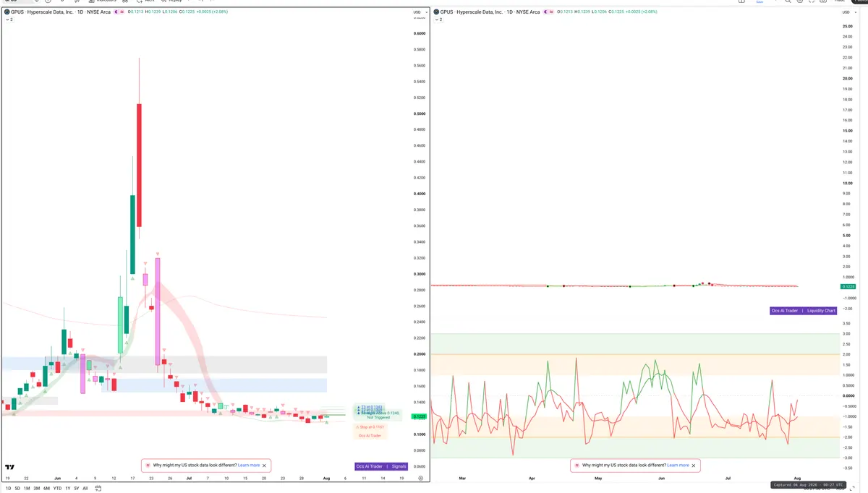Select the 6M time range

46,489
